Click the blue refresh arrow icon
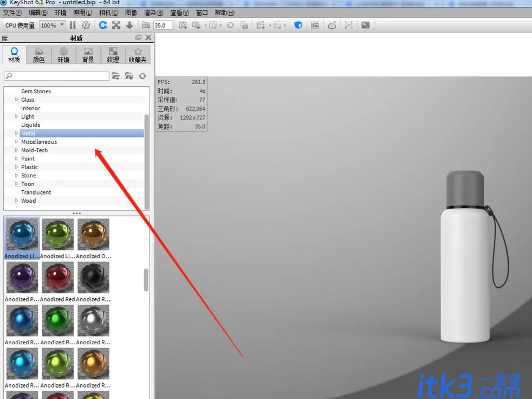Image resolution: width=532 pixels, height=399 pixels. coord(103,25)
